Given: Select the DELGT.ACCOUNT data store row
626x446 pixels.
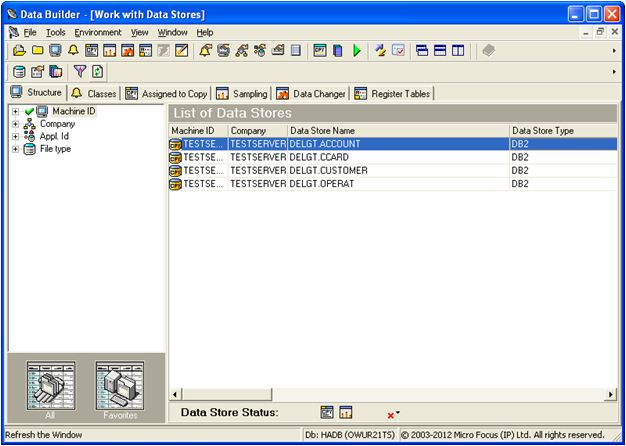Looking at the screenshot, I should point(393,144).
